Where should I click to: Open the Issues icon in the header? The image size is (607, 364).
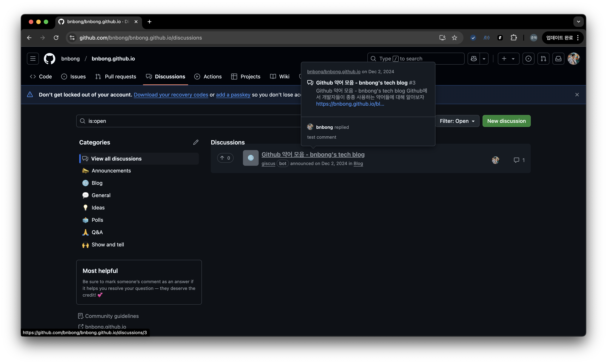click(x=529, y=59)
